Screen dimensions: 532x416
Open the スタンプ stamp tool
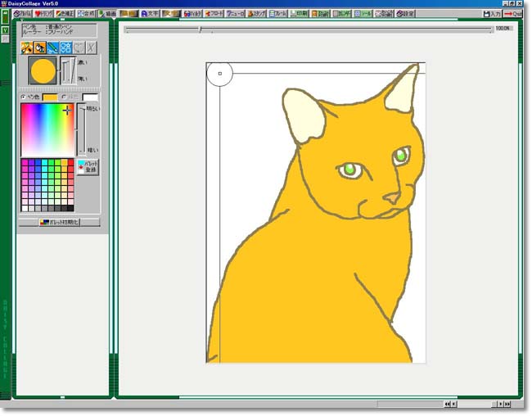tap(257, 14)
